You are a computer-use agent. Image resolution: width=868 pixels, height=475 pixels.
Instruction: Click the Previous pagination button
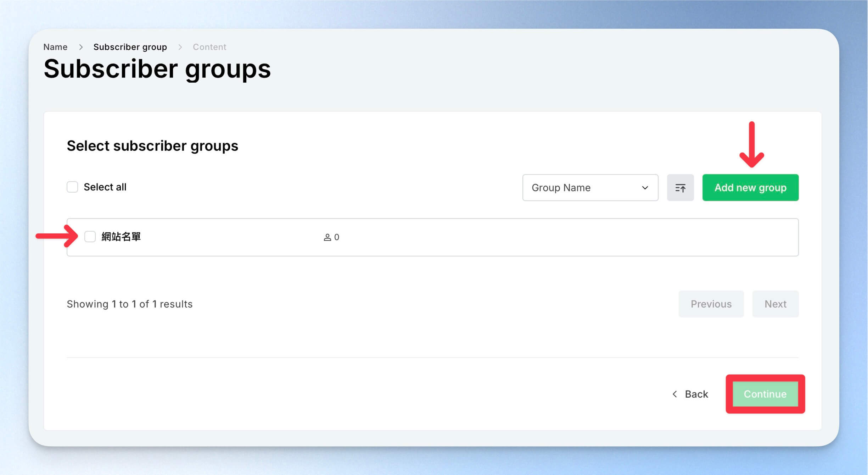[x=711, y=304]
